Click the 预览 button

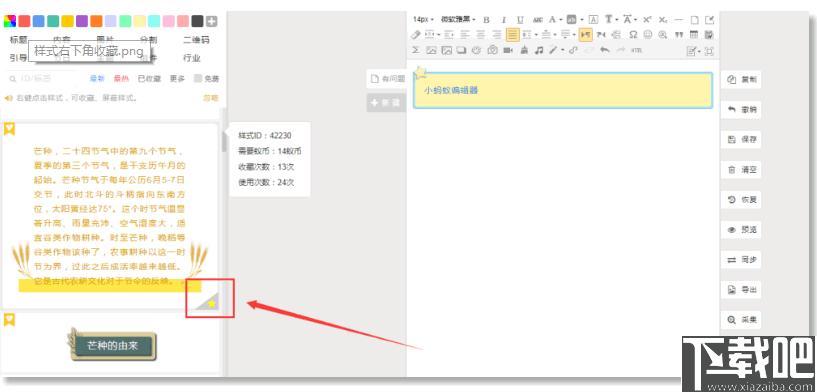tap(740, 229)
